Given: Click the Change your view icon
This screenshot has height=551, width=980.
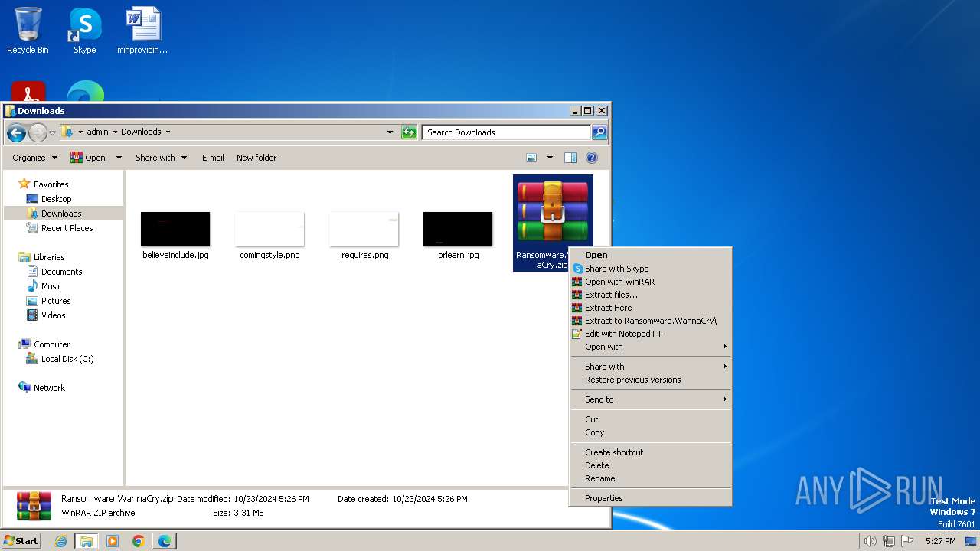Looking at the screenshot, I should click(531, 158).
